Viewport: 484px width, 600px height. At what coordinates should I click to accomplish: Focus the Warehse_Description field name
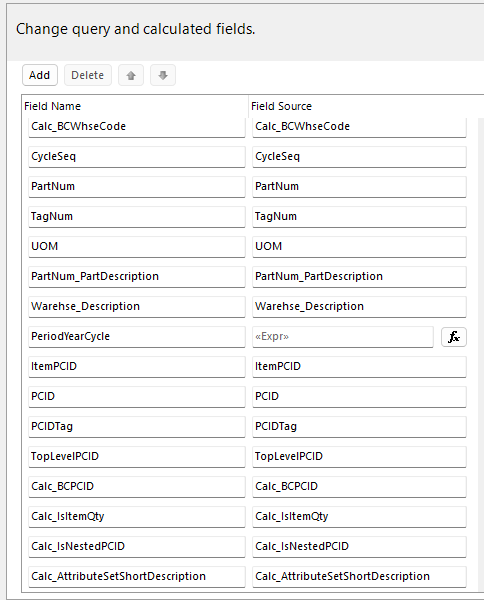(137, 307)
